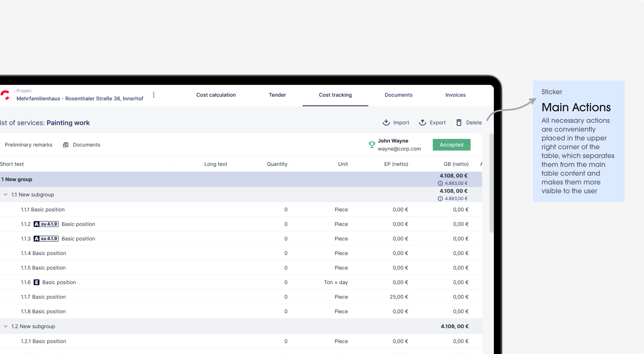The image size is (644, 354).
Task: Click the Painting work services title
Action: click(68, 123)
